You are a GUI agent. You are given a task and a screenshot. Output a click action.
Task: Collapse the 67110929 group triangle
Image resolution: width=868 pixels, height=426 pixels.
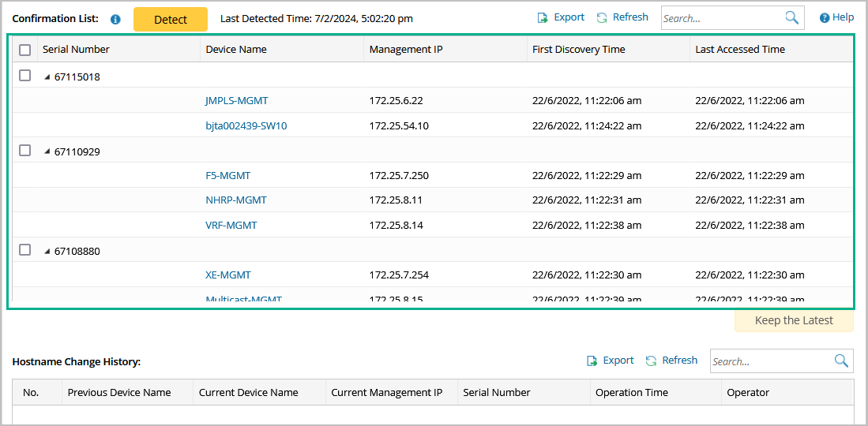[47, 151]
